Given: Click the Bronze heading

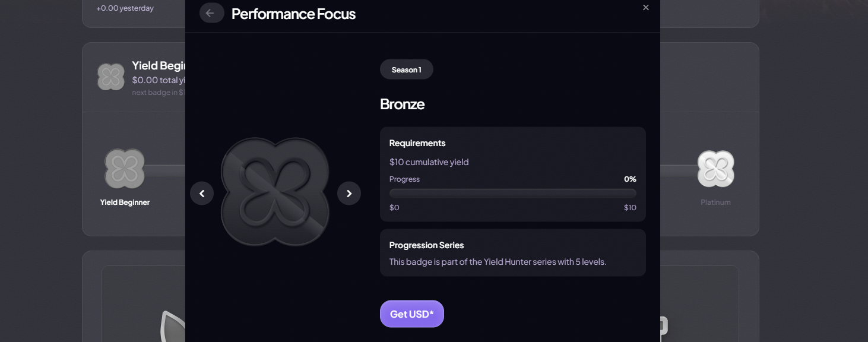Looking at the screenshot, I should 402,104.
